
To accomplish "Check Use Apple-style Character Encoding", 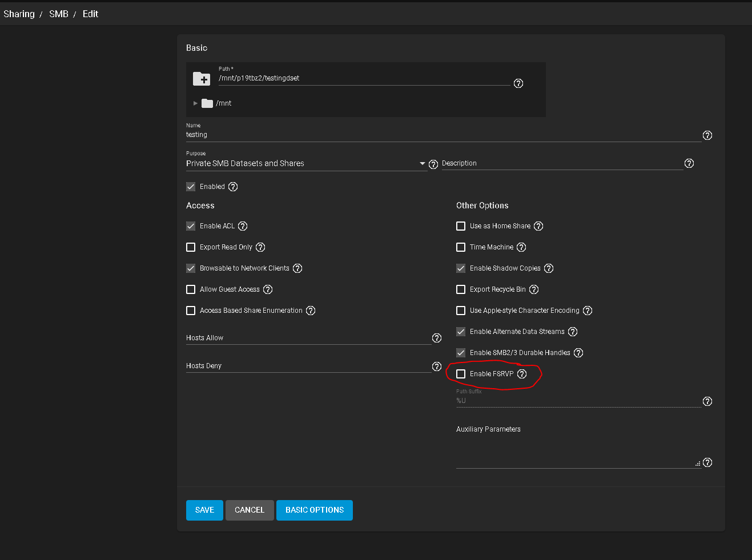I will (461, 311).
